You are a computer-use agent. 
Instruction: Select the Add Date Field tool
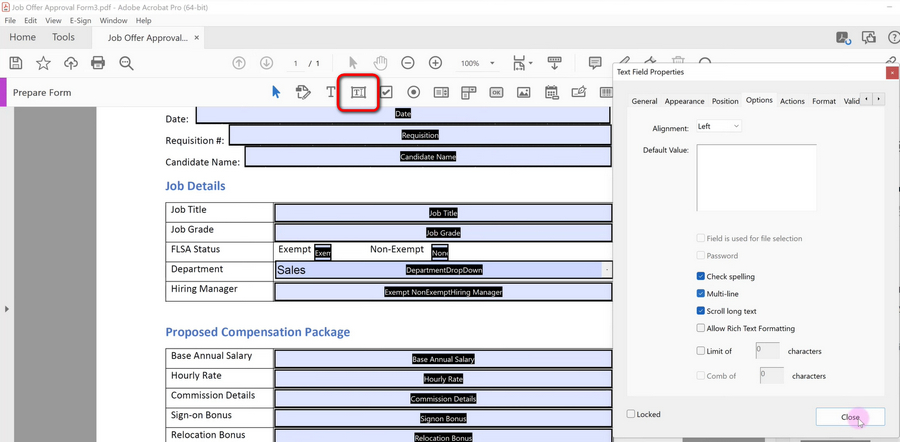point(551,93)
